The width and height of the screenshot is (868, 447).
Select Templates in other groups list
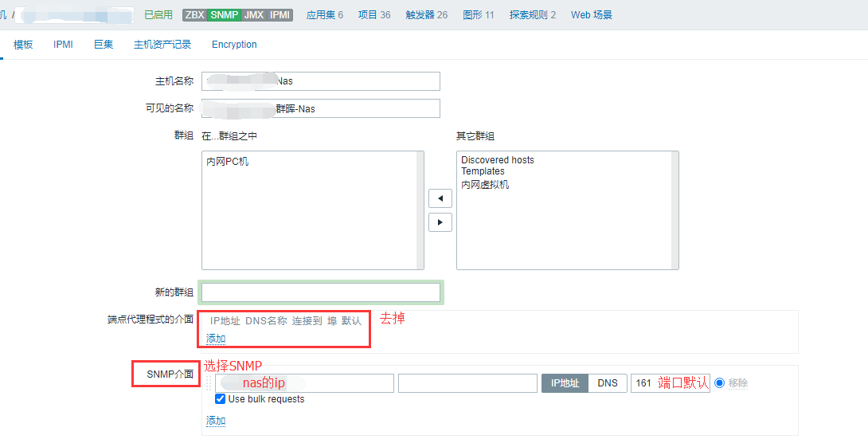point(483,171)
